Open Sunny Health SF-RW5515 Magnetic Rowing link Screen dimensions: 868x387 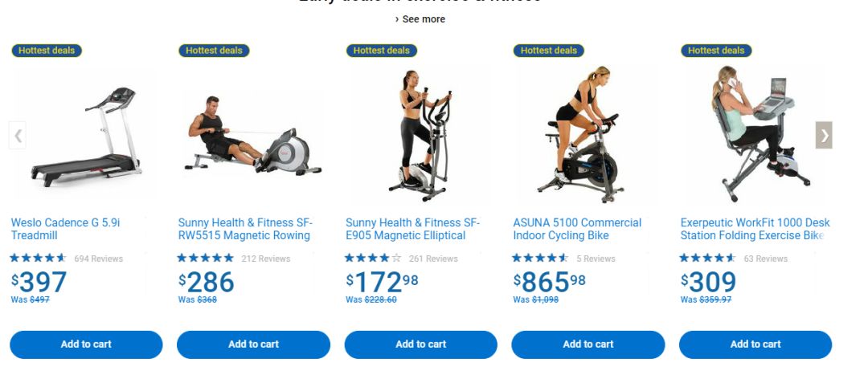pyautogui.click(x=245, y=229)
